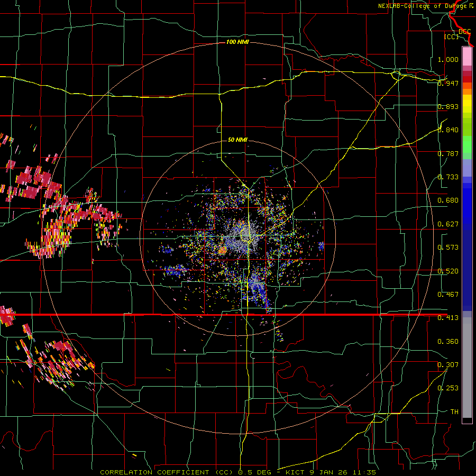Click the 0.787 value on the scale
The width and height of the screenshot is (476, 476).
[448, 153]
